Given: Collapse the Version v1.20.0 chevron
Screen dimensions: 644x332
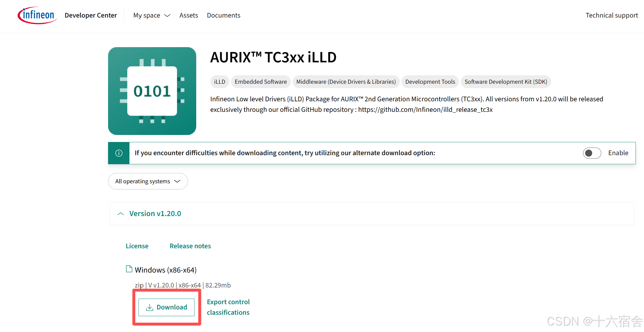Looking at the screenshot, I should click(121, 214).
